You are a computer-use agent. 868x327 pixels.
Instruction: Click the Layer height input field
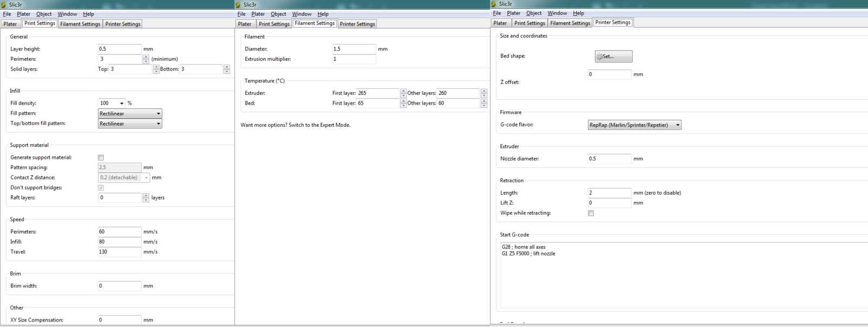[x=119, y=49]
